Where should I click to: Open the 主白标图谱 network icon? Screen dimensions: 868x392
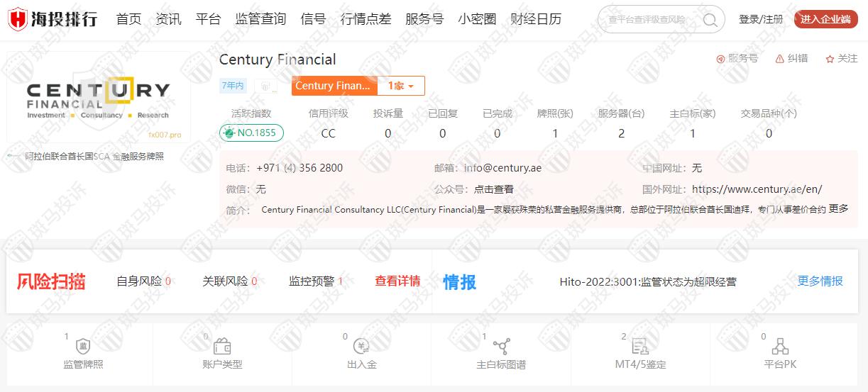501,347
